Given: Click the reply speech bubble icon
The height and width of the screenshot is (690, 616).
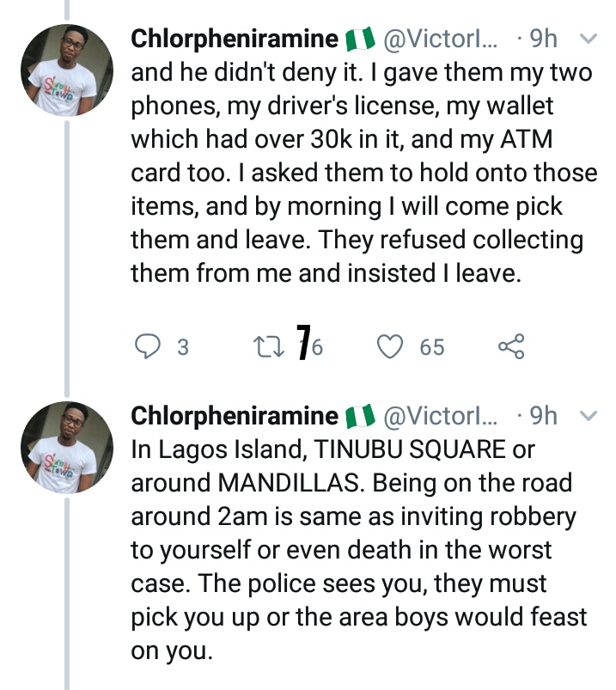Looking at the screenshot, I should 149,346.
